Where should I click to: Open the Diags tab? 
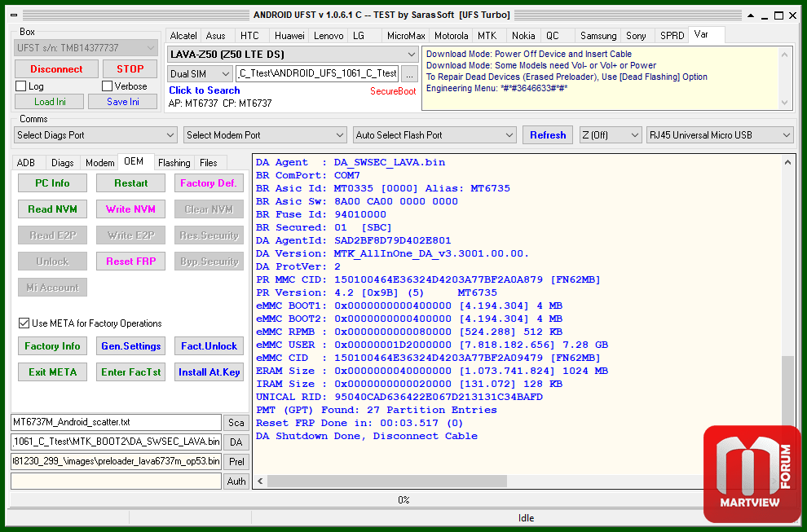pos(62,163)
